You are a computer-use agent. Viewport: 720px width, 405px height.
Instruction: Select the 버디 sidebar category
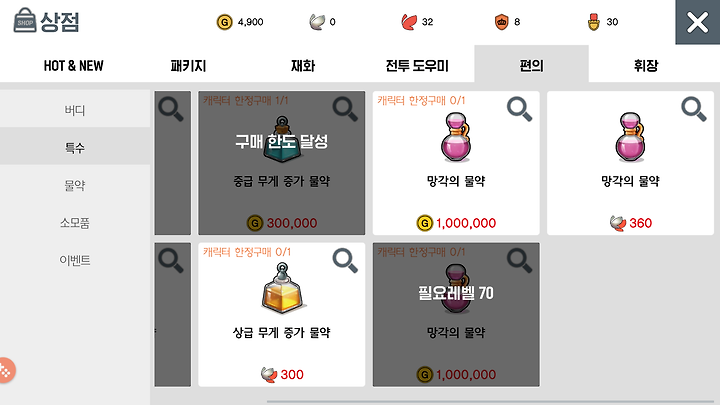coord(75,110)
